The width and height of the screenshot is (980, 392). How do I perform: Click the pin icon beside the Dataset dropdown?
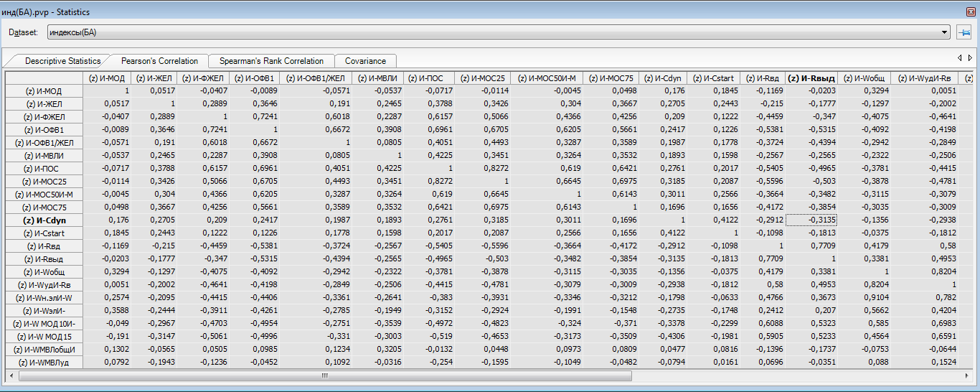point(964,32)
